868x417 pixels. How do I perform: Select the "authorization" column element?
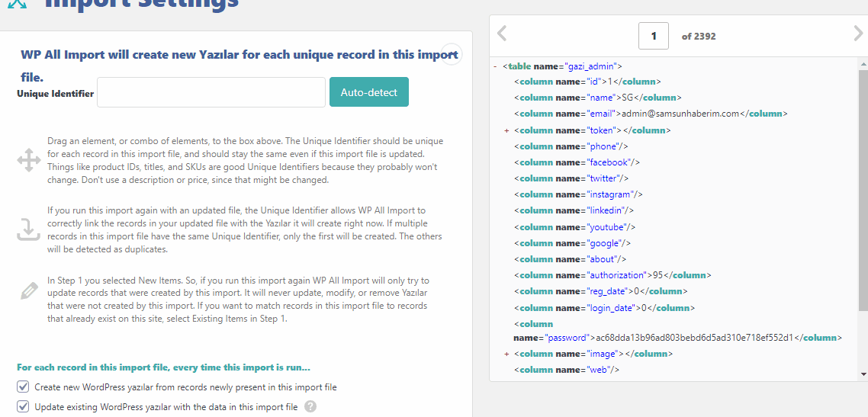(612, 275)
